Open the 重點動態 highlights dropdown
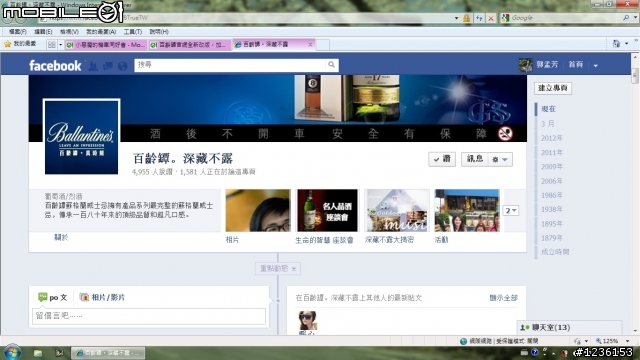The image size is (640, 360). point(278,269)
